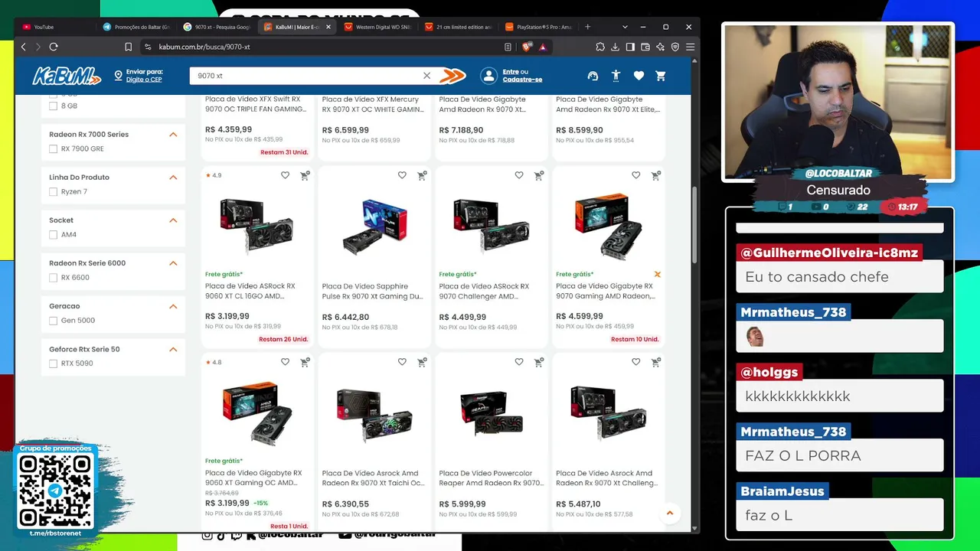Open the browser tab list dropdown chevron

point(625,27)
